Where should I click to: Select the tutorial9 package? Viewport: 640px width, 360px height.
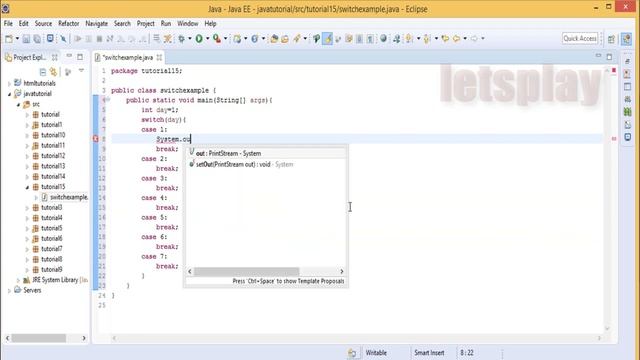click(47, 270)
